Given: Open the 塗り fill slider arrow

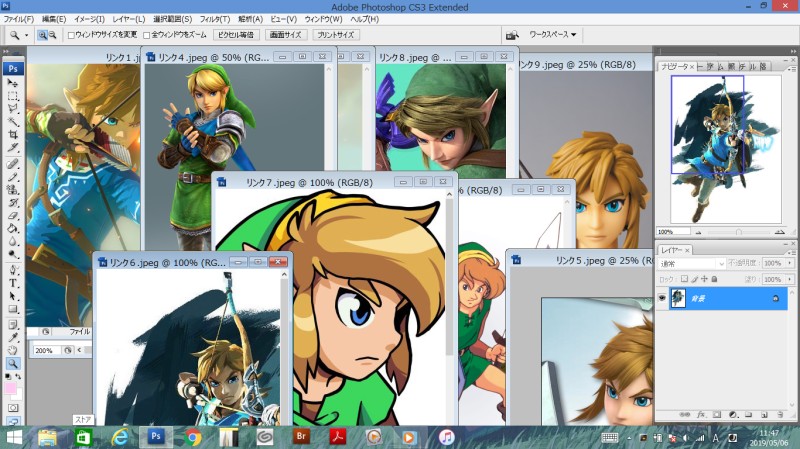Looking at the screenshot, I should 789,279.
